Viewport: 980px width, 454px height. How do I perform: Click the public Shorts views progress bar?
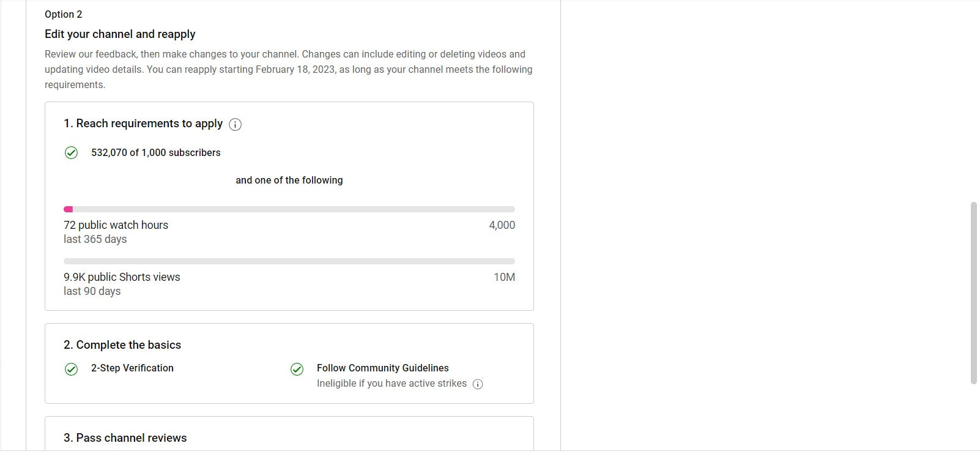pyautogui.click(x=289, y=261)
